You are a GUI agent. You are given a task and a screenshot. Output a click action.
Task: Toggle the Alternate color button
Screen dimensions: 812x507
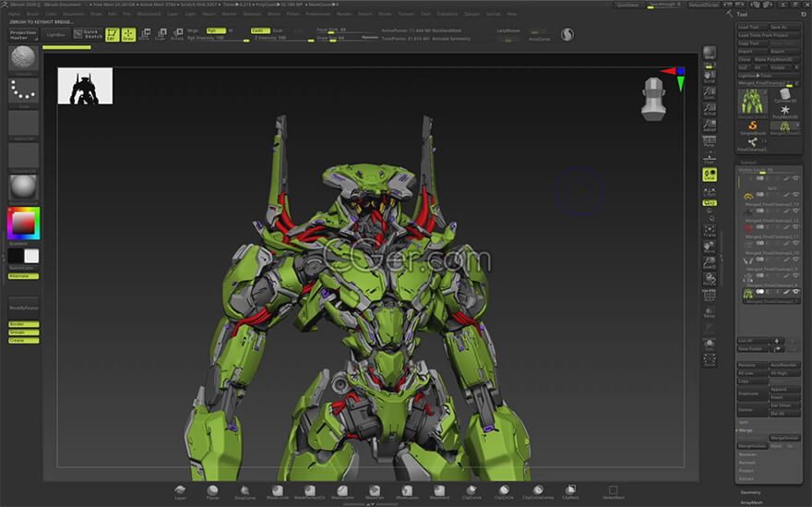pyautogui.click(x=23, y=276)
